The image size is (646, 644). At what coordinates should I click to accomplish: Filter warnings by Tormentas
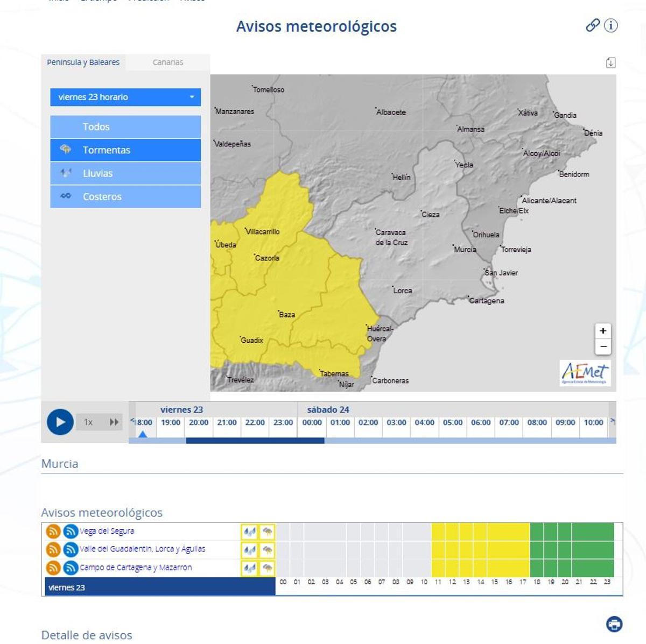[x=125, y=150]
